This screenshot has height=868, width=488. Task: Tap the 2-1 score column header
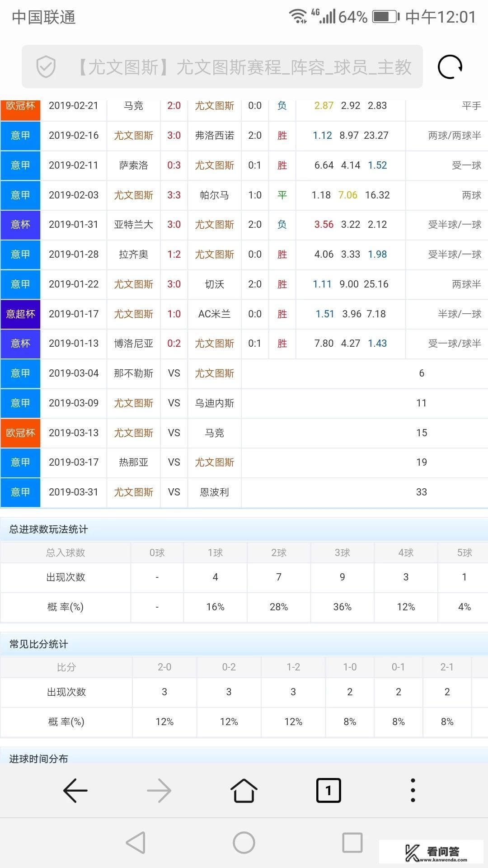447,667
